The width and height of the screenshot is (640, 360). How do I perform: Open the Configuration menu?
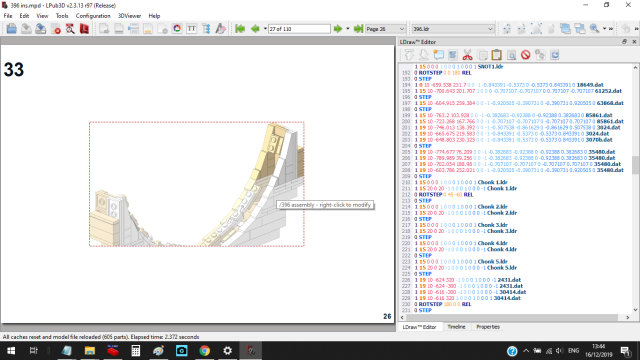pos(93,16)
